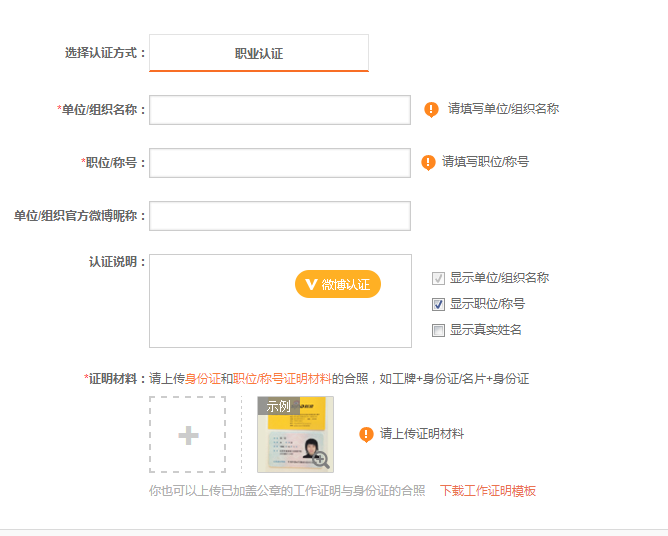Open the 示例 ID card thumbnail
The height and width of the screenshot is (536, 668).
click(x=295, y=435)
